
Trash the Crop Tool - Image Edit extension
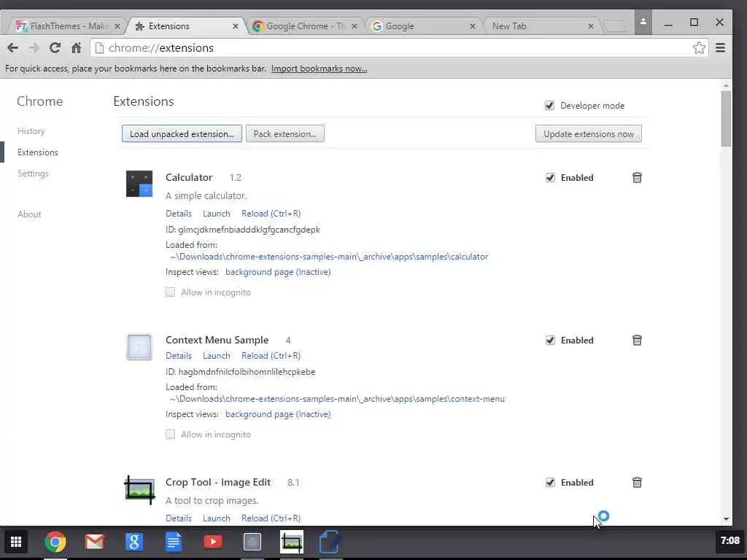pyautogui.click(x=637, y=483)
